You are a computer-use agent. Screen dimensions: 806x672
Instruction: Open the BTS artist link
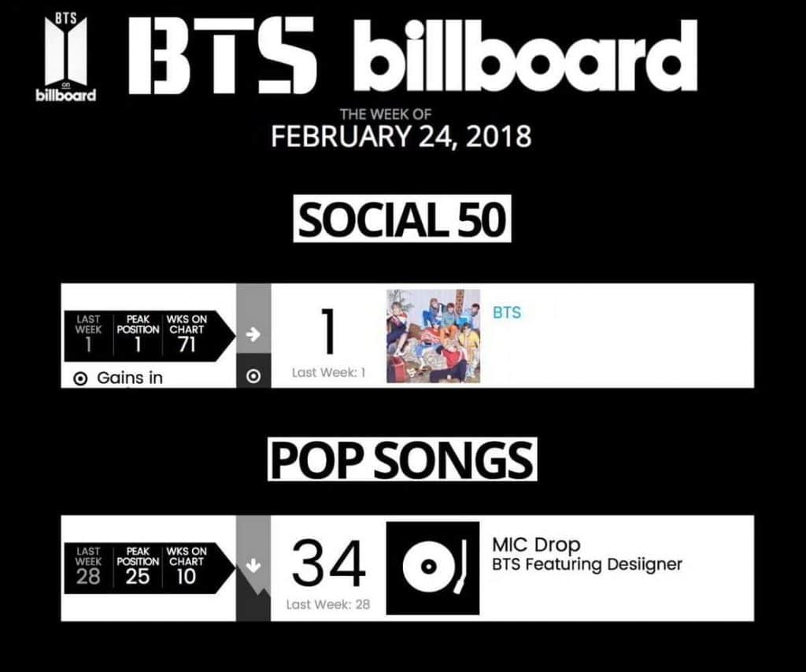pos(507,312)
